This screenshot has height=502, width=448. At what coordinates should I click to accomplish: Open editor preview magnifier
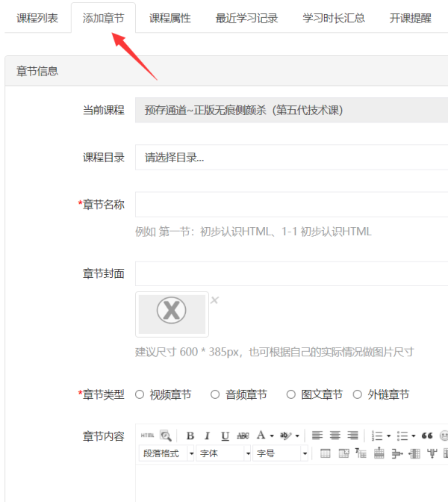coord(166,436)
